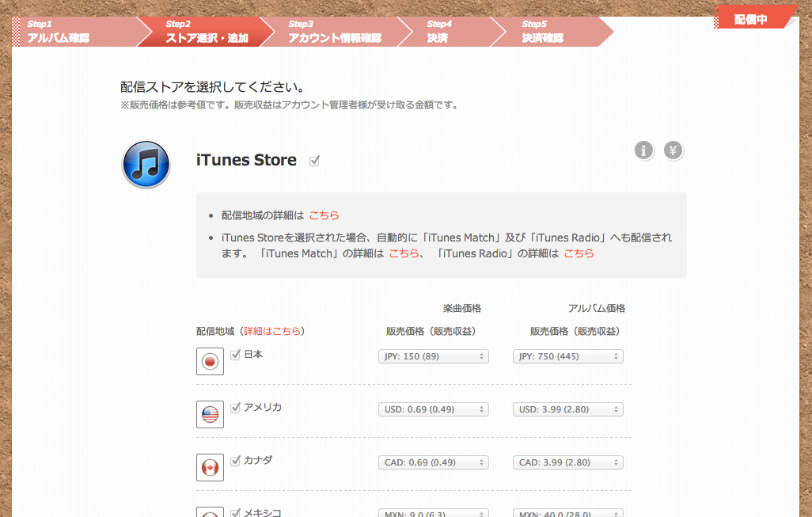812x517 pixels.
Task: Click the United States flag icon
Action: 210,414
